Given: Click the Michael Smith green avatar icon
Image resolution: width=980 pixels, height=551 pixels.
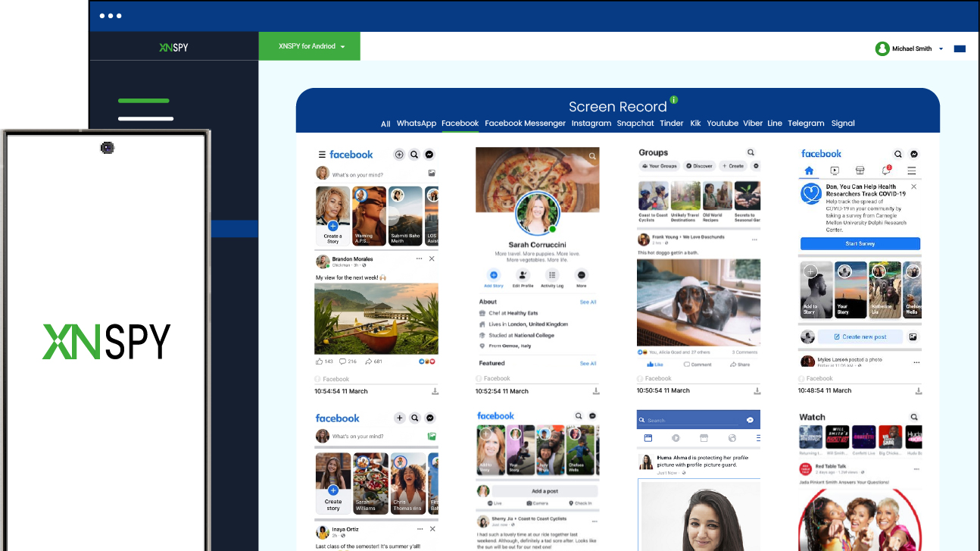Looking at the screenshot, I should click(x=882, y=49).
